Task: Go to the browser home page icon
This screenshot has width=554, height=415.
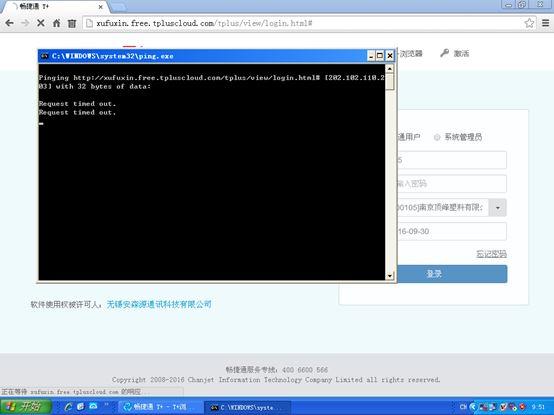Action: pyautogui.click(x=56, y=23)
